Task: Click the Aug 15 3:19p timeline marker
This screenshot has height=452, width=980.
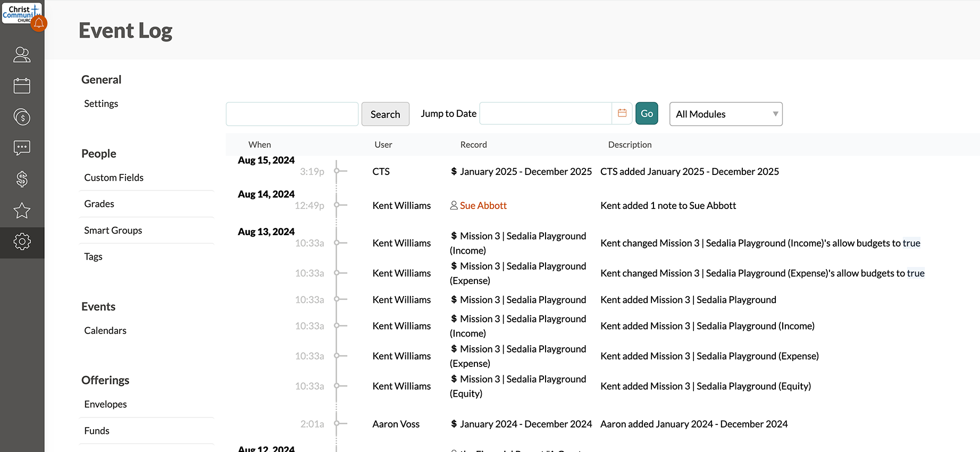Action: [337, 171]
